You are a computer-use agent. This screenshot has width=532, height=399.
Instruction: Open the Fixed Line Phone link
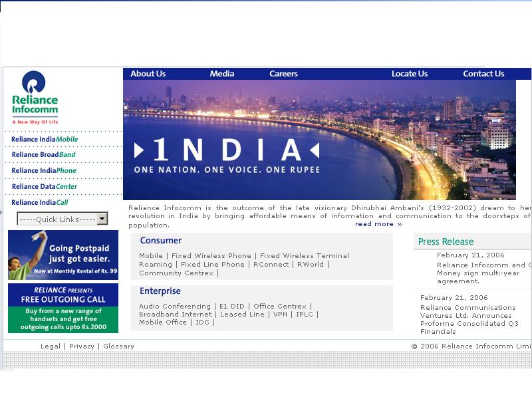tap(213, 264)
